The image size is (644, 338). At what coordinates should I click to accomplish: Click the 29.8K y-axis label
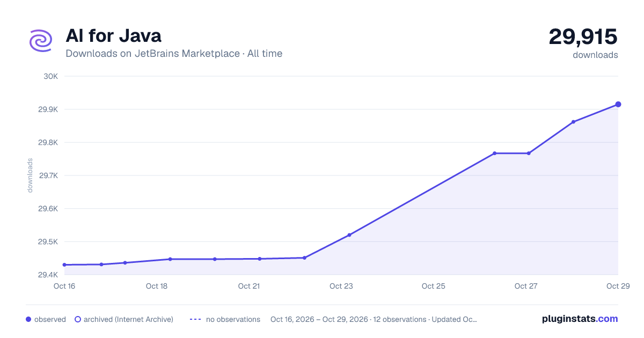coord(48,143)
